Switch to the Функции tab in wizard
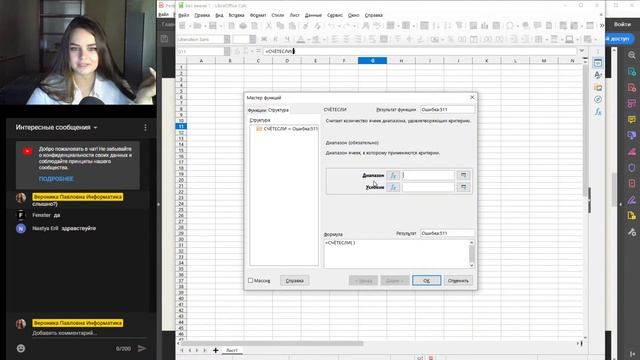This screenshot has width=640, height=360. coord(257,110)
